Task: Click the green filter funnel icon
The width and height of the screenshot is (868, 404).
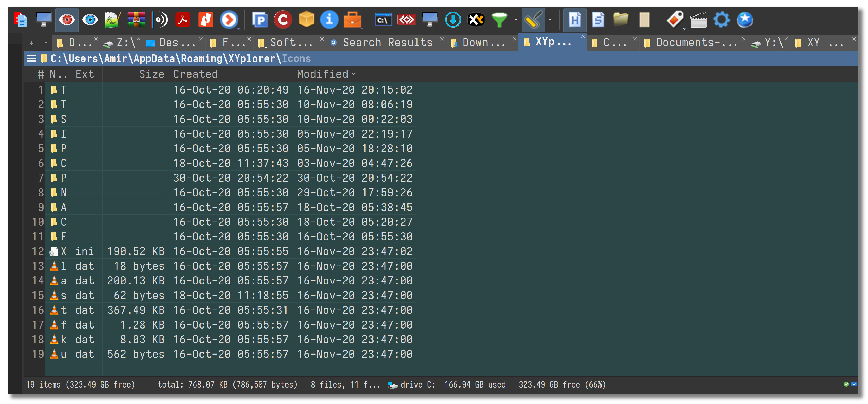Action: click(500, 20)
